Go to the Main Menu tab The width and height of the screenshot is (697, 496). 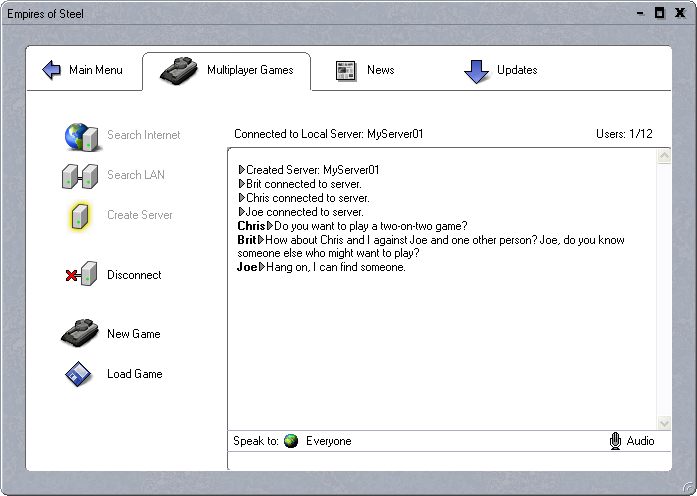[x=82, y=70]
